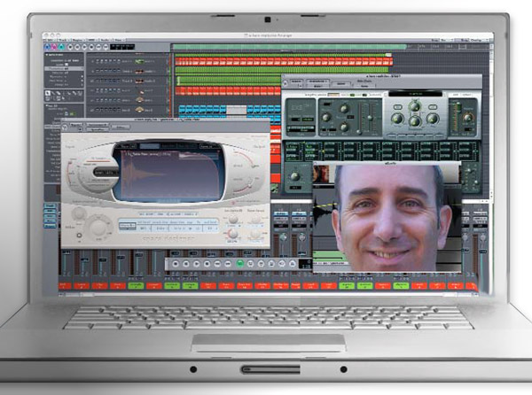This screenshot has width=532, height=395.
Task: Open the second pop-up arrow in region parameters
Action: click(82, 81)
